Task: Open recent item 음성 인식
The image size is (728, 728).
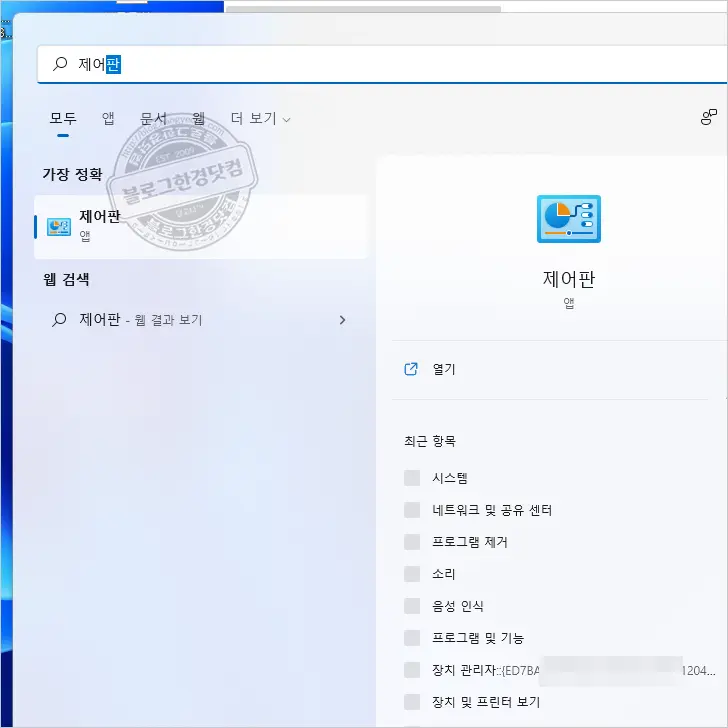Action: (458, 606)
